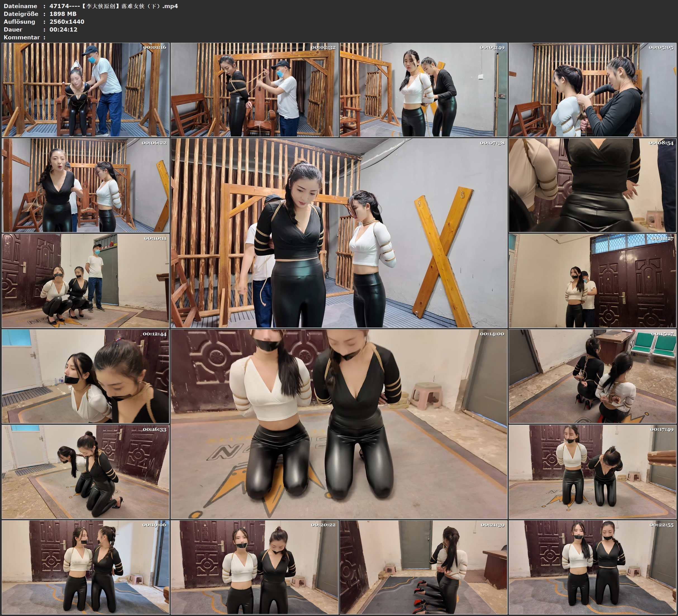This screenshot has width=678, height=616.
Task: Click the 00:11:27 thumbnail
Action: pyautogui.click(x=592, y=280)
